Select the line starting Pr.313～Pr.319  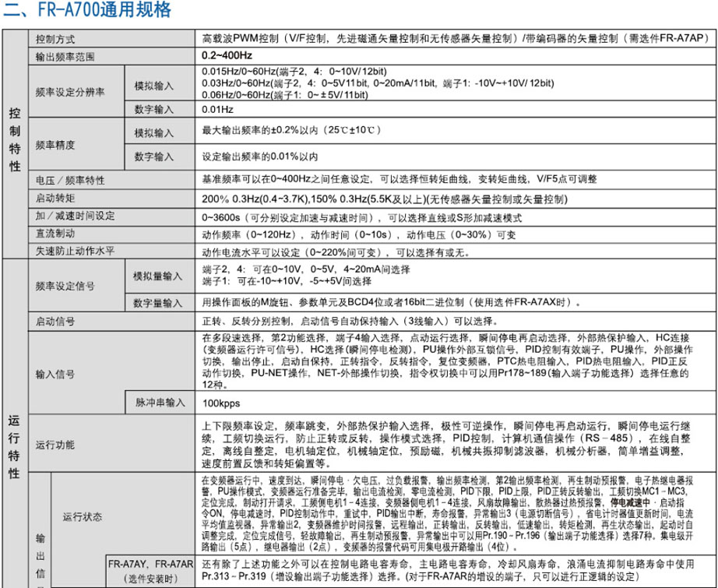coord(421,576)
